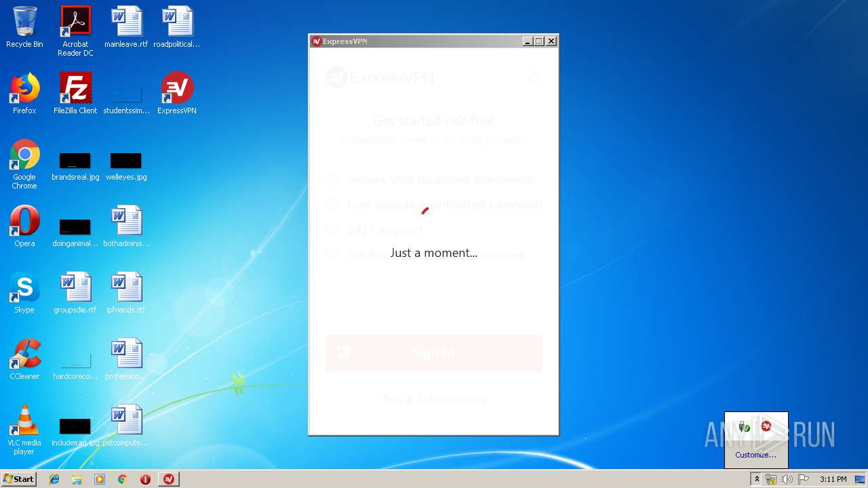Open ExpressVPN desktop shortcut
868x488 pixels.
tap(177, 94)
